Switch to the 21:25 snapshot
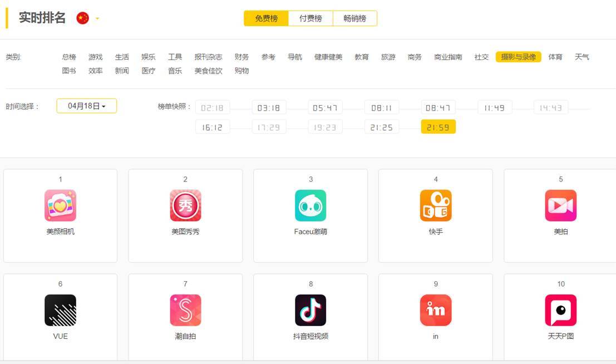The image size is (616, 364). click(x=381, y=127)
